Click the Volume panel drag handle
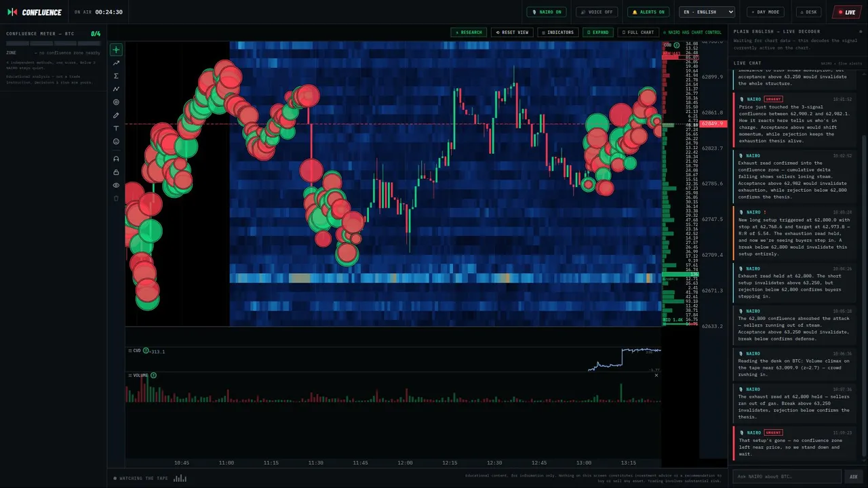The image size is (868, 488). click(130, 375)
